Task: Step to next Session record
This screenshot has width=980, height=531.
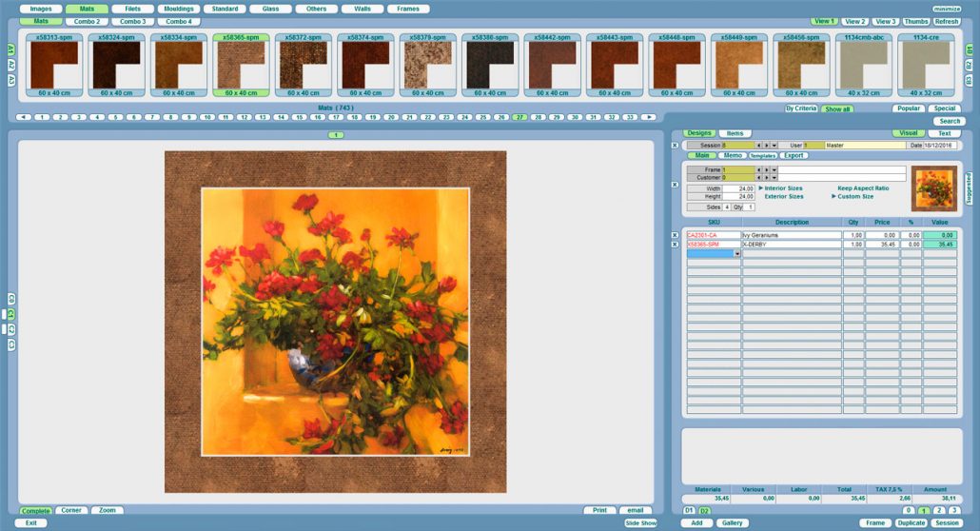Action: (767, 145)
